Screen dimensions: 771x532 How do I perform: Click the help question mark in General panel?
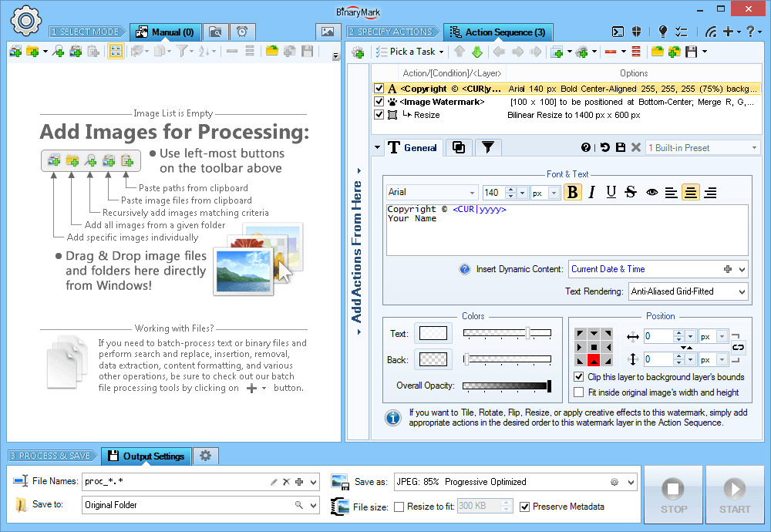pyautogui.click(x=586, y=147)
